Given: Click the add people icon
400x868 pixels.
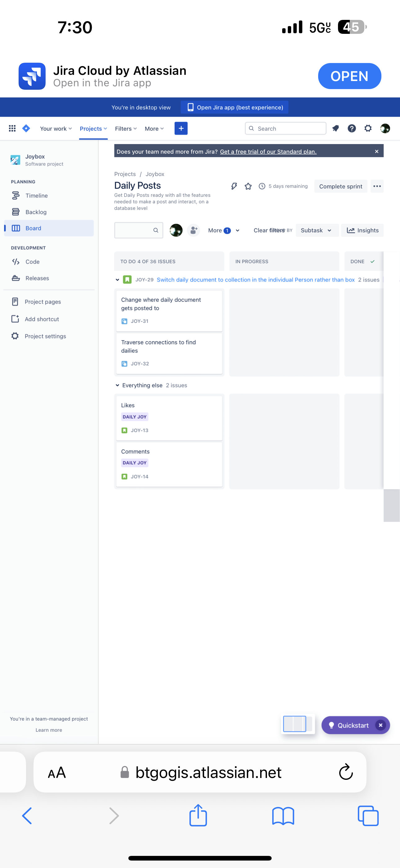Looking at the screenshot, I should pyautogui.click(x=193, y=230).
